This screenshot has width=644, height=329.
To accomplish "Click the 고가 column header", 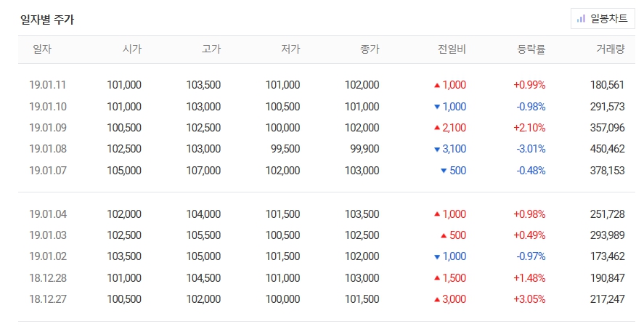I will coord(211,49).
